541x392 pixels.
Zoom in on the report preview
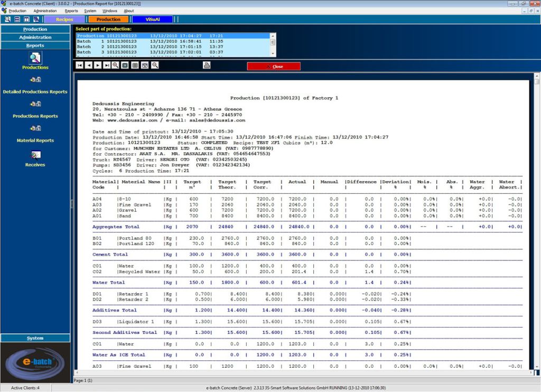(x=116, y=65)
